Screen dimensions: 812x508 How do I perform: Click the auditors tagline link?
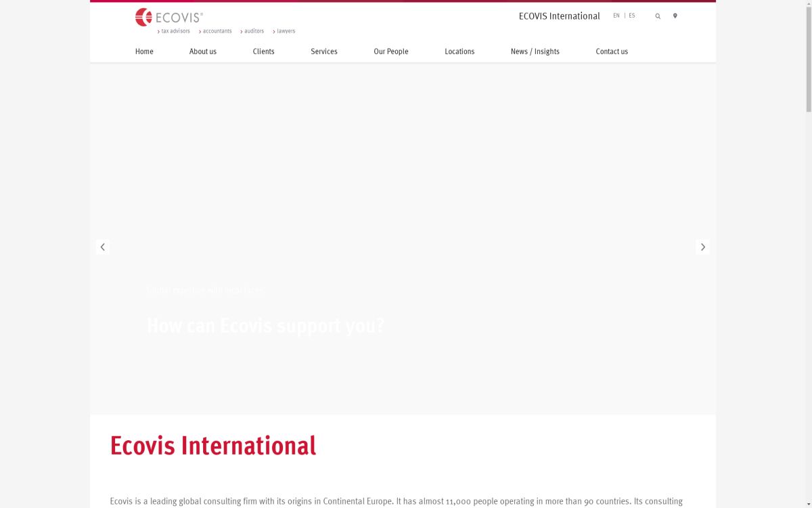(253, 31)
